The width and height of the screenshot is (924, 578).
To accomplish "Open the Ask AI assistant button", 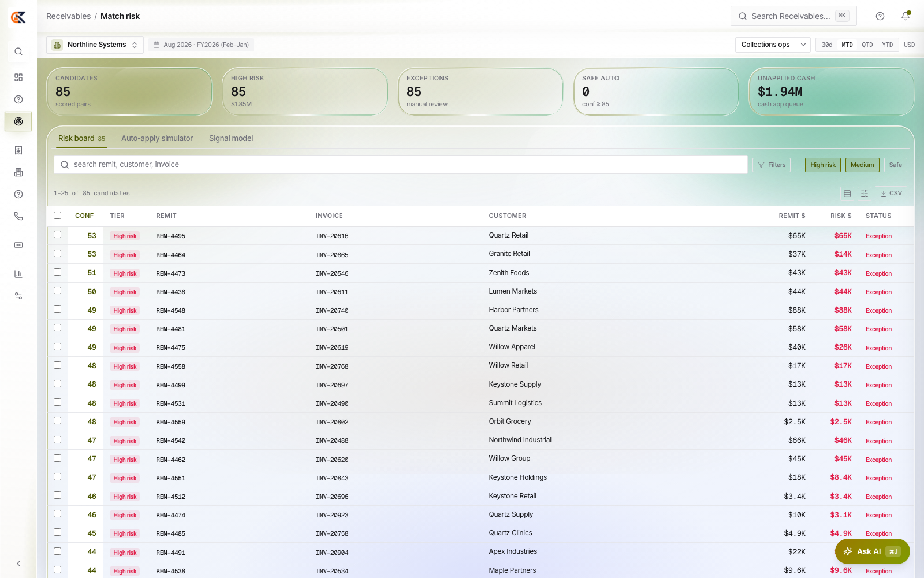I will (x=872, y=551).
